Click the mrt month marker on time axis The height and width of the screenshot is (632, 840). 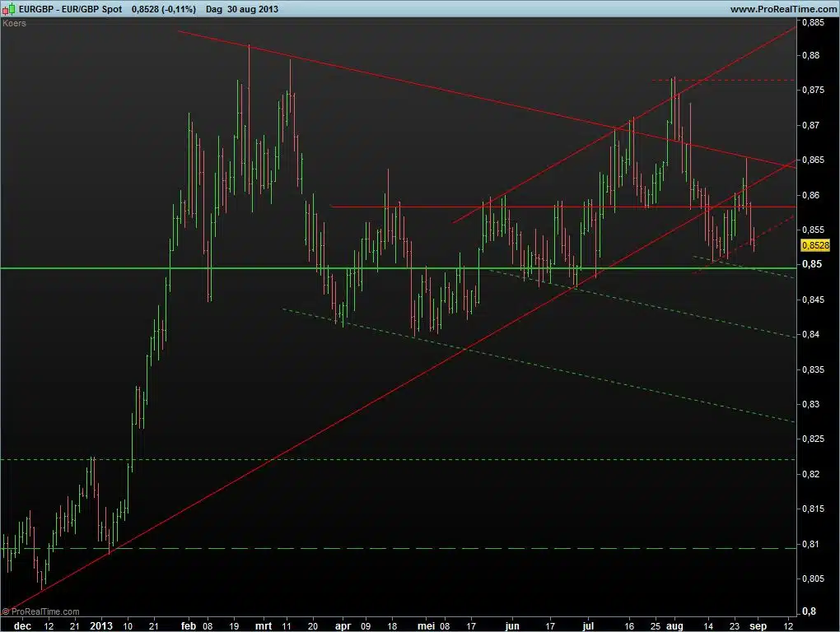point(263,625)
